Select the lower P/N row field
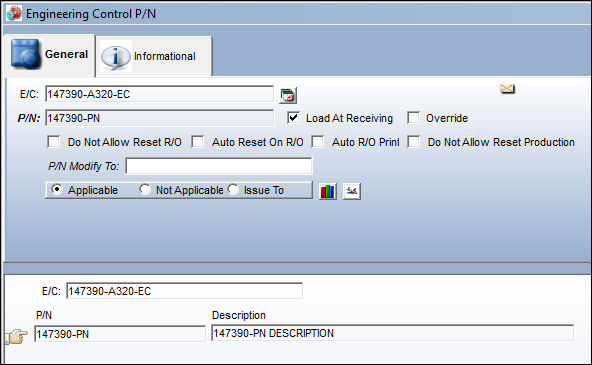 tap(120, 334)
